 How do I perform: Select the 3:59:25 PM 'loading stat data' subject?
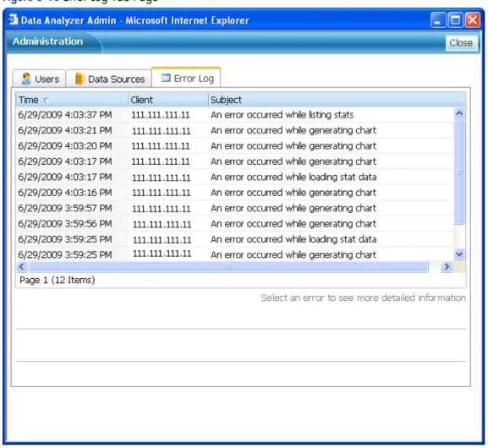pos(293,239)
